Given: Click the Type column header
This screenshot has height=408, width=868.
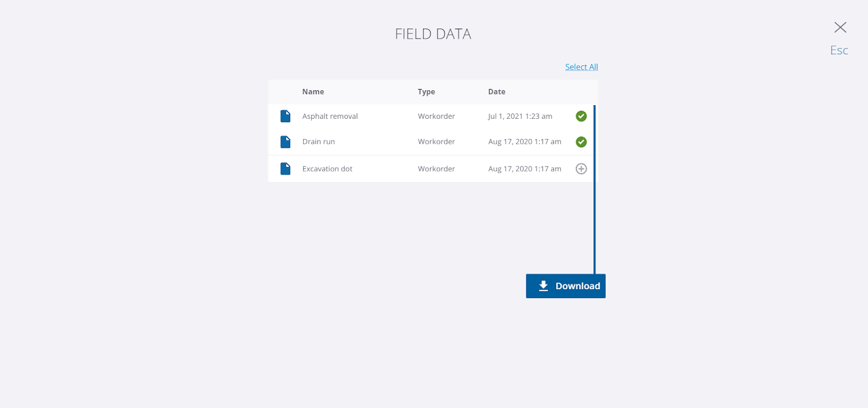Looking at the screenshot, I should tap(427, 92).
